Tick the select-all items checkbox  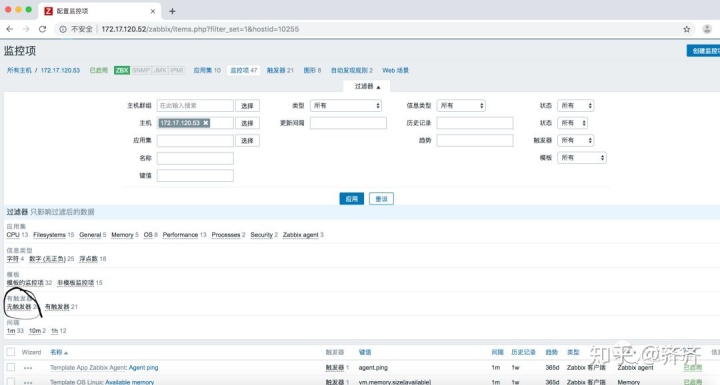click(x=11, y=352)
